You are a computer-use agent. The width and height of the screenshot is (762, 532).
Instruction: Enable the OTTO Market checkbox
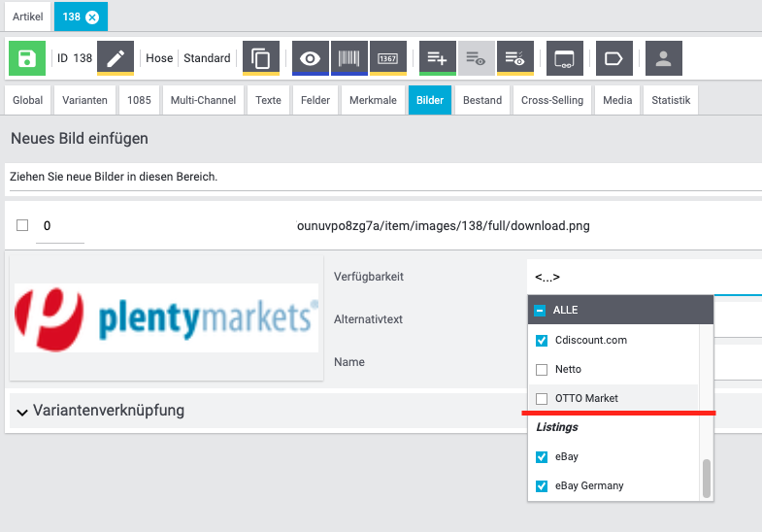pos(543,398)
